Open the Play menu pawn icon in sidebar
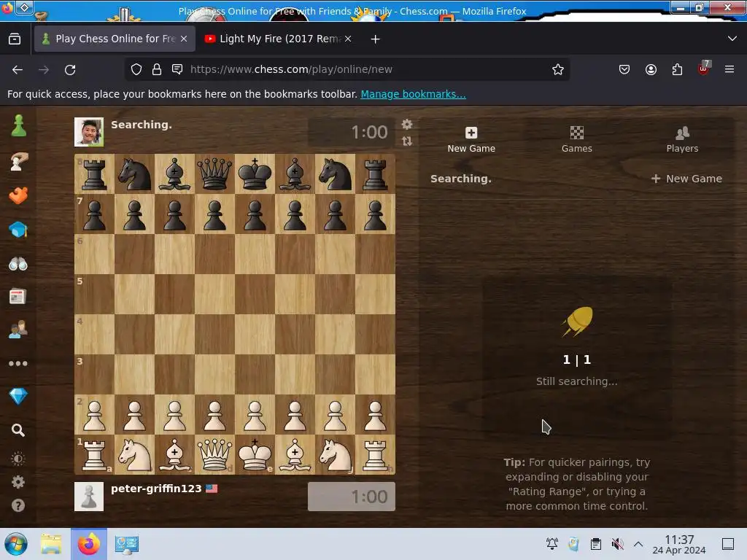 [18, 126]
